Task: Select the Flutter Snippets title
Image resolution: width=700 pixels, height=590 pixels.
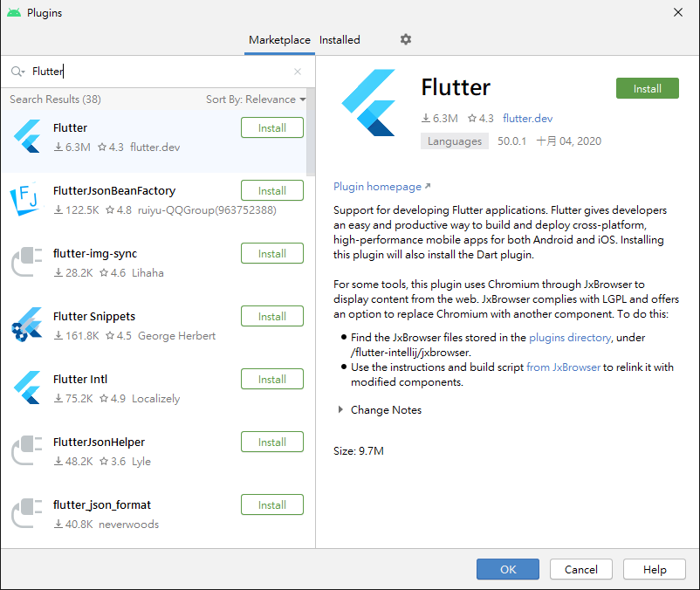Action: [x=94, y=317]
